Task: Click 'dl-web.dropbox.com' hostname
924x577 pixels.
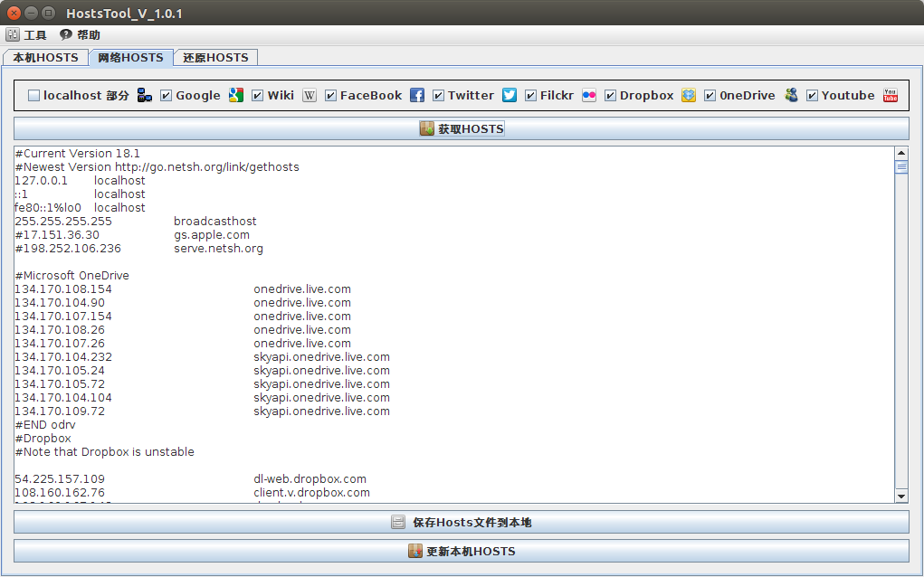Action: pyautogui.click(x=310, y=478)
